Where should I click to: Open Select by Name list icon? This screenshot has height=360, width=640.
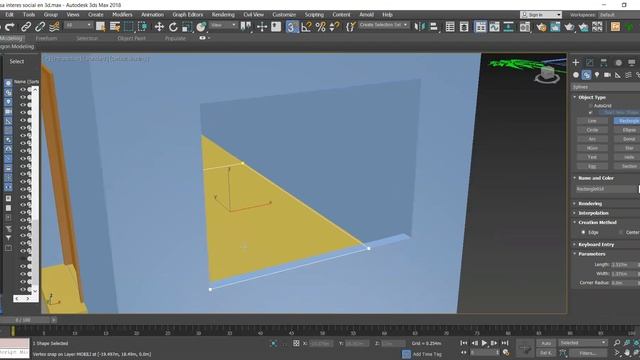(x=115, y=27)
